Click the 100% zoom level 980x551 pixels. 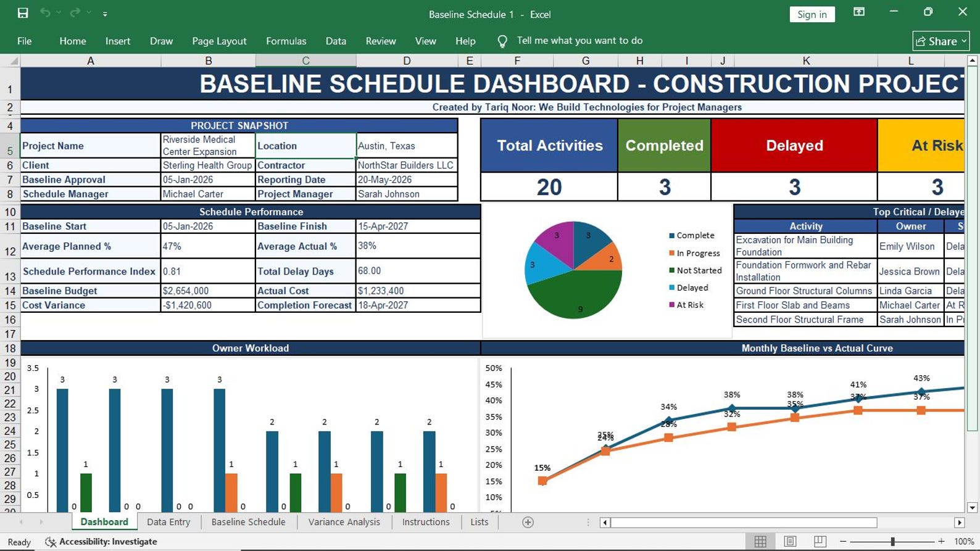click(964, 541)
